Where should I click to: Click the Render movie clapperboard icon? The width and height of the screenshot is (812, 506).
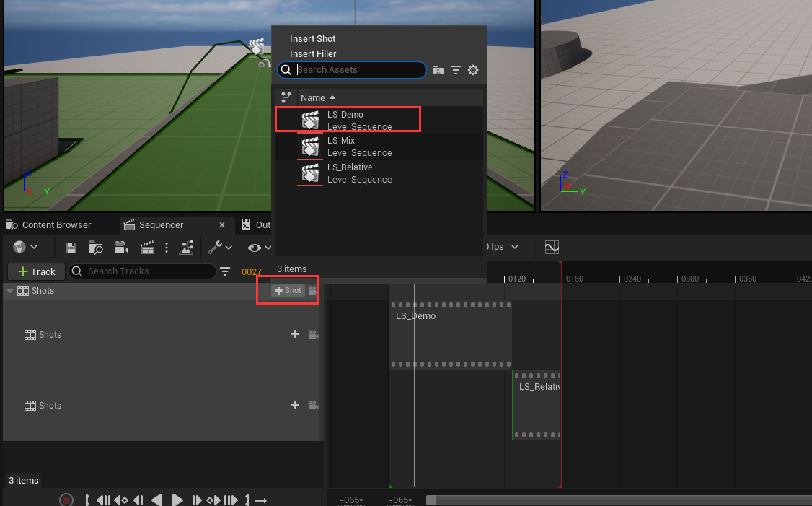pos(147,248)
